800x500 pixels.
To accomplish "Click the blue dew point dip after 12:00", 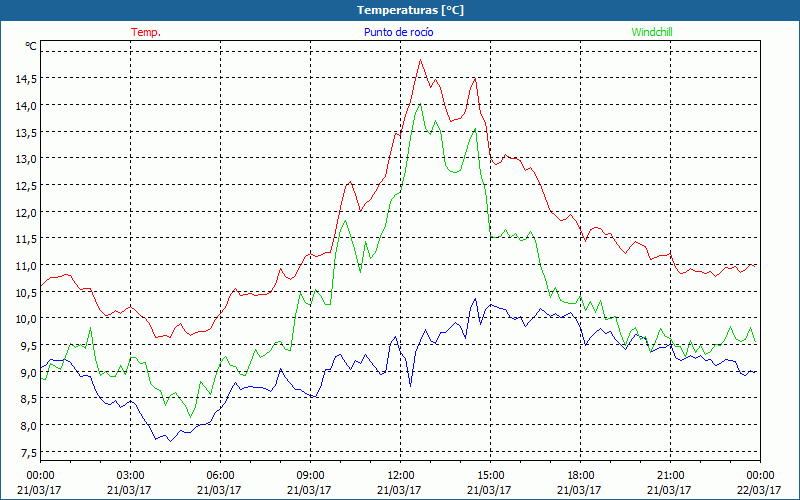I will (410, 386).
